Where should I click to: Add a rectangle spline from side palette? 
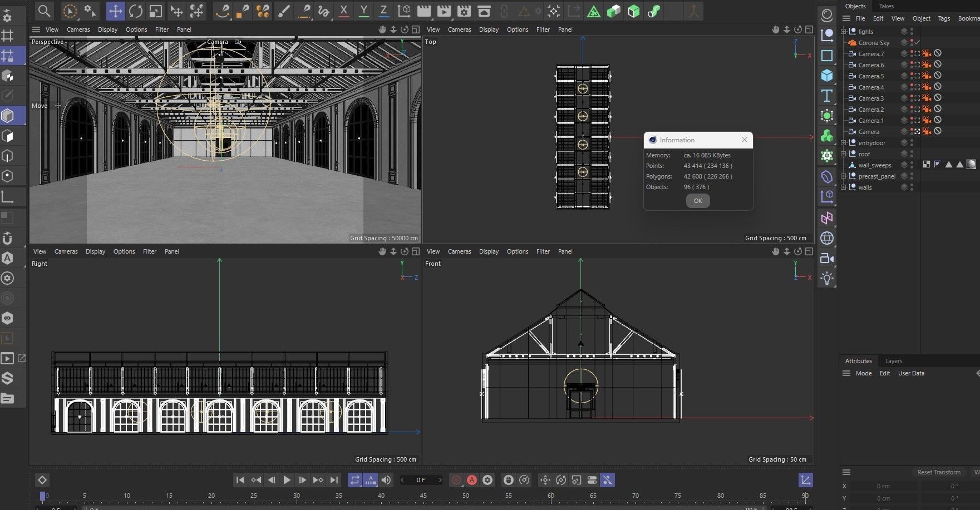click(x=827, y=56)
